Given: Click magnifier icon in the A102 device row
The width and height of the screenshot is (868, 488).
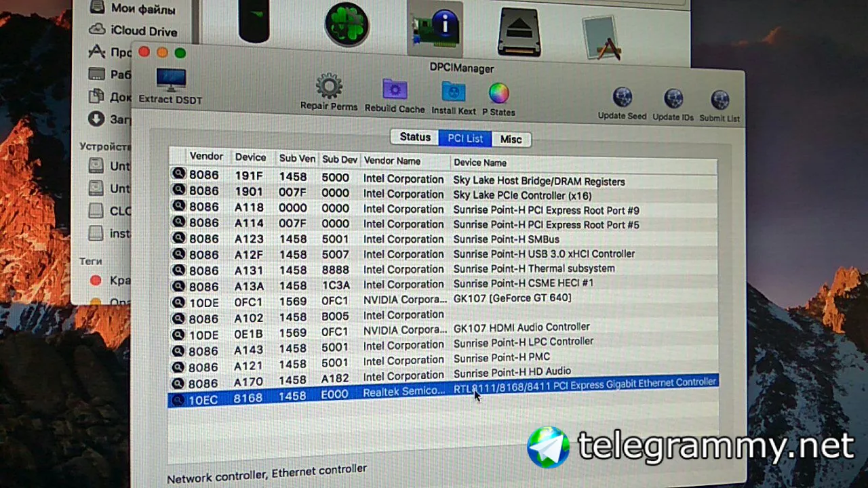Looking at the screenshot, I should coord(178,319).
